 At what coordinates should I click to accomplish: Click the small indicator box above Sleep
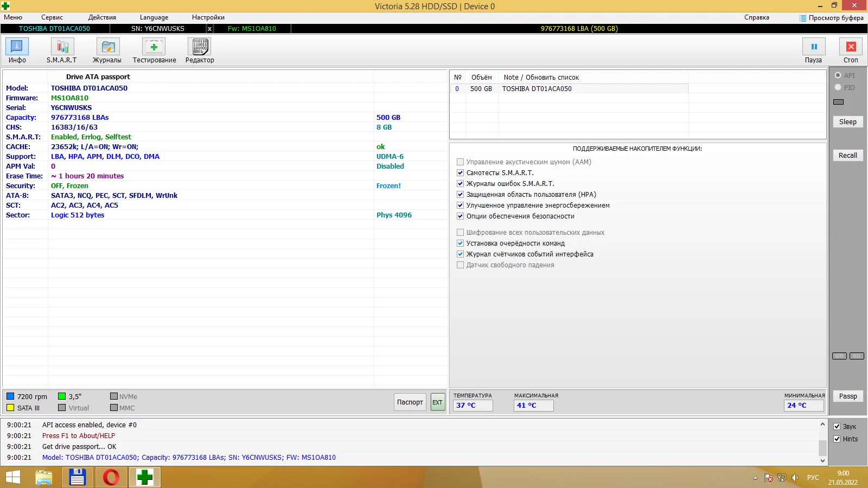(838, 102)
